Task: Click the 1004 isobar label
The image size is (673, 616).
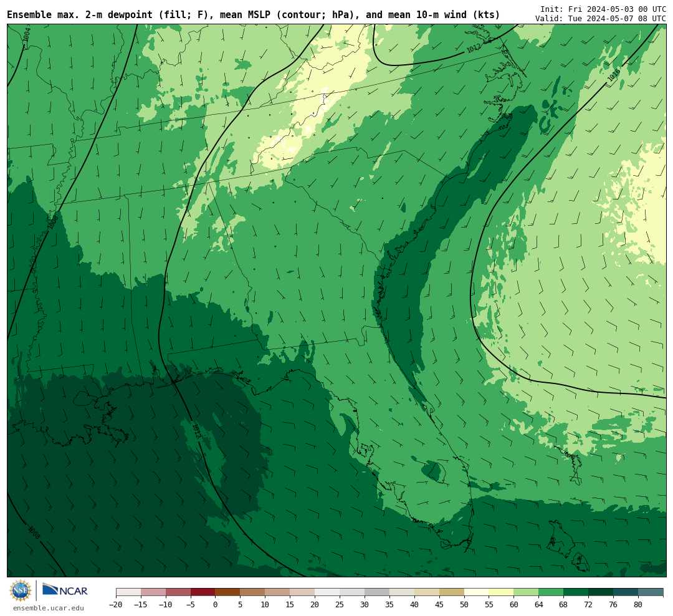Action: 27,34
